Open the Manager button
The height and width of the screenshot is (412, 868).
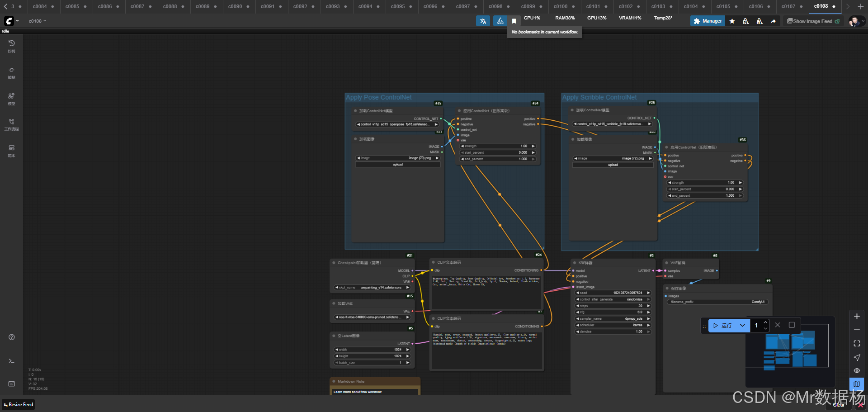(x=708, y=21)
